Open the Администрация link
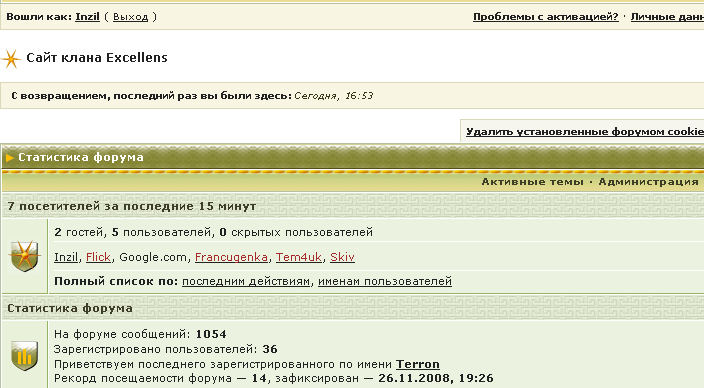Screen dimensions: 704x388 (648, 182)
